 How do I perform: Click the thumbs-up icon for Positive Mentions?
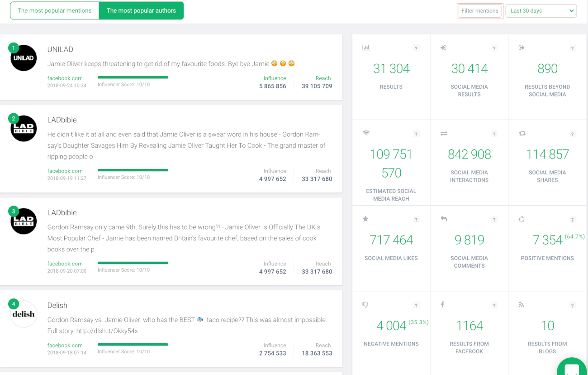pos(522,219)
